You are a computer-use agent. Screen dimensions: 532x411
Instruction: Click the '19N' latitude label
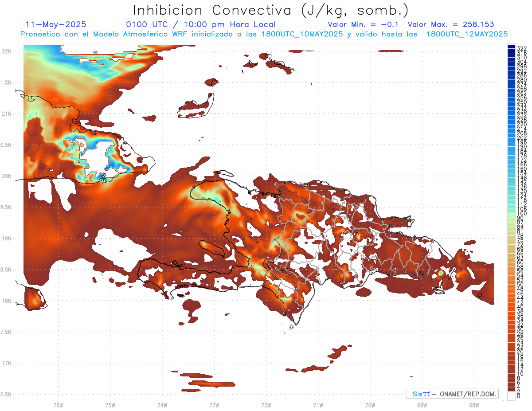pos(6,238)
